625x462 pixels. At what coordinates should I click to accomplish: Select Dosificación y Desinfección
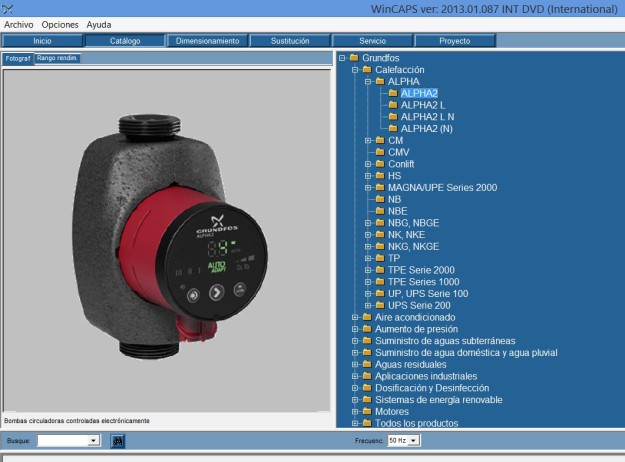coord(432,388)
